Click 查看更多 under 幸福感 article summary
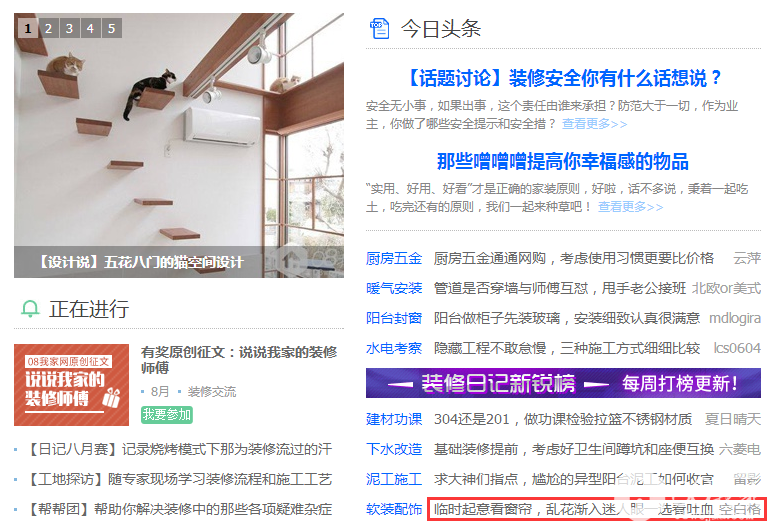 click(x=630, y=207)
